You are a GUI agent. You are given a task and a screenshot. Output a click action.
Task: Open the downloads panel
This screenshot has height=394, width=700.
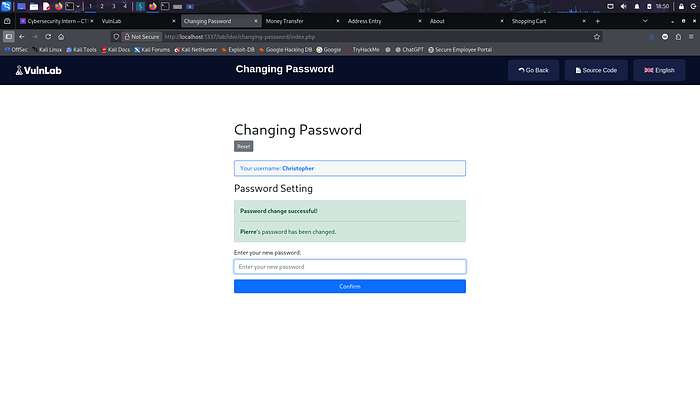point(652,37)
